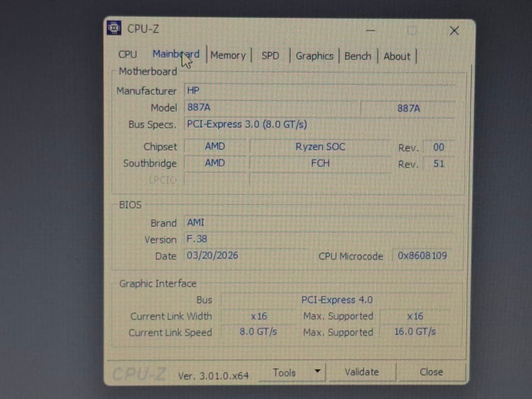Open the Tools dropdown arrow
Screen dimensions: 532x399
click(318, 371)
